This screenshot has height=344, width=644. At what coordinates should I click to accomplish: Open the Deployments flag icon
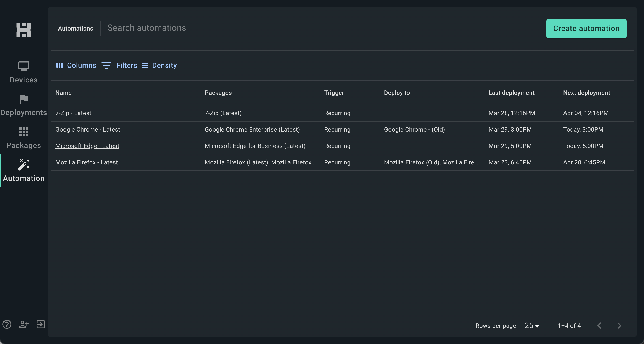pos(24,99)
